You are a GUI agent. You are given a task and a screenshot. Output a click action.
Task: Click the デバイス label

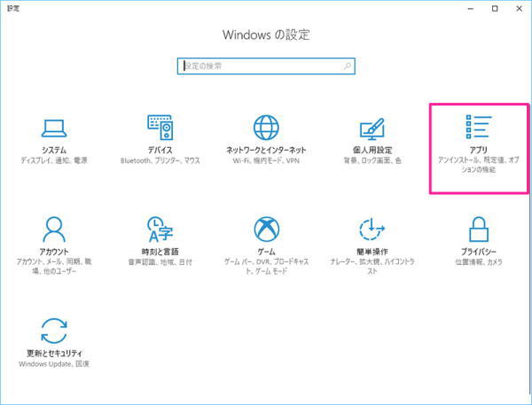(160, 150)
